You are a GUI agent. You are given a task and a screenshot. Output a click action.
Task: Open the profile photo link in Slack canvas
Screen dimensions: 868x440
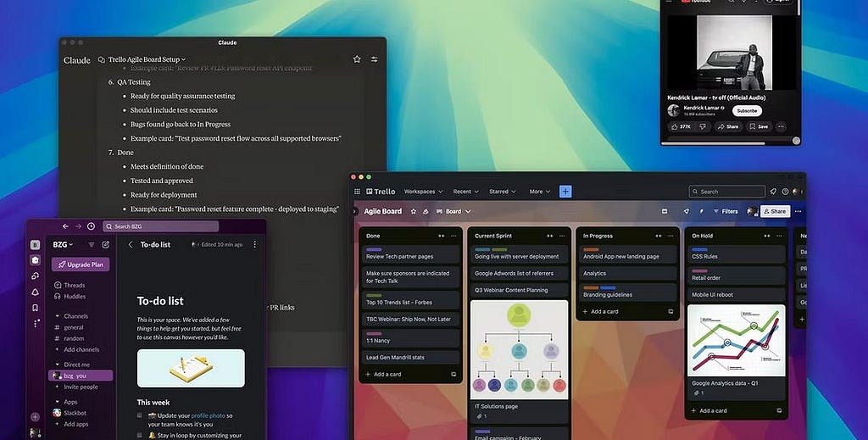209,415
